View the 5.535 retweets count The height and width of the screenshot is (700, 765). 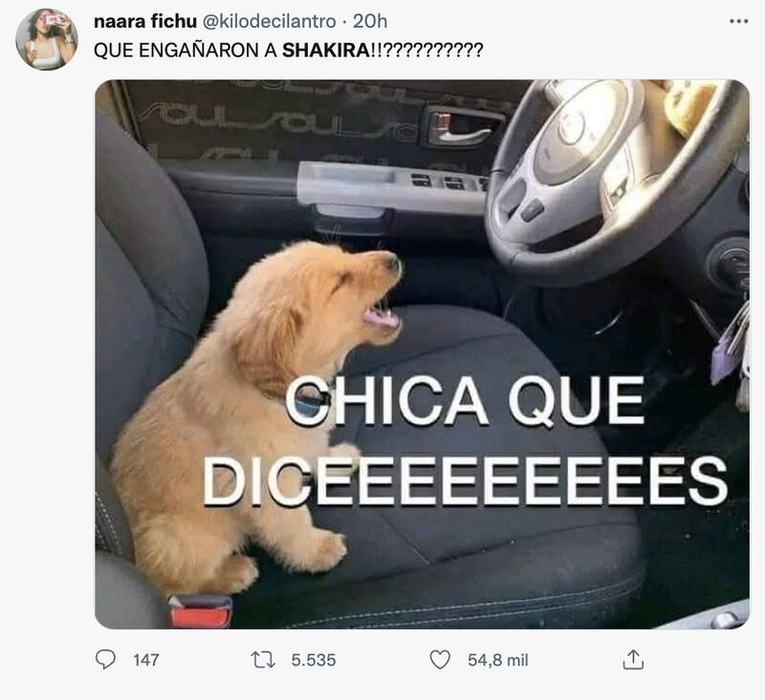pyautogui.click(x=314, y=660)
